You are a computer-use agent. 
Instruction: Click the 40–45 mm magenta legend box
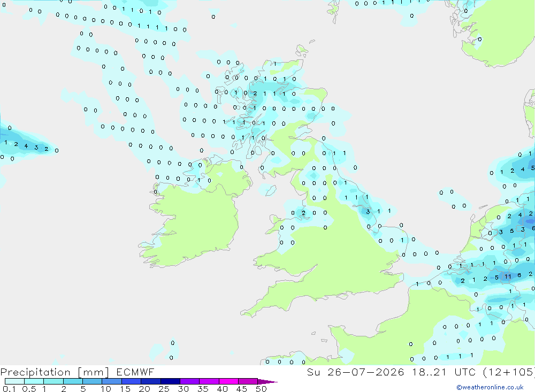point(228,381)
